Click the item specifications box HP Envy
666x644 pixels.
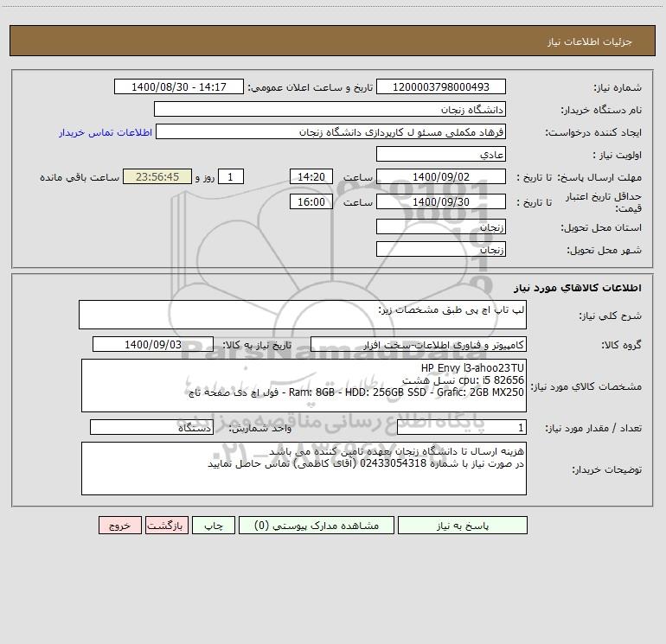tap(304, 386)
